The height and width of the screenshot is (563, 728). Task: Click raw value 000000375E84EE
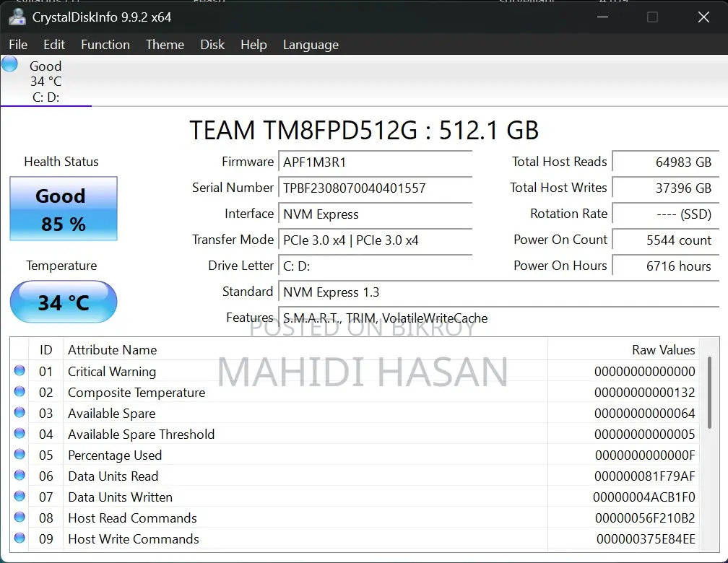tap(646, 539)
